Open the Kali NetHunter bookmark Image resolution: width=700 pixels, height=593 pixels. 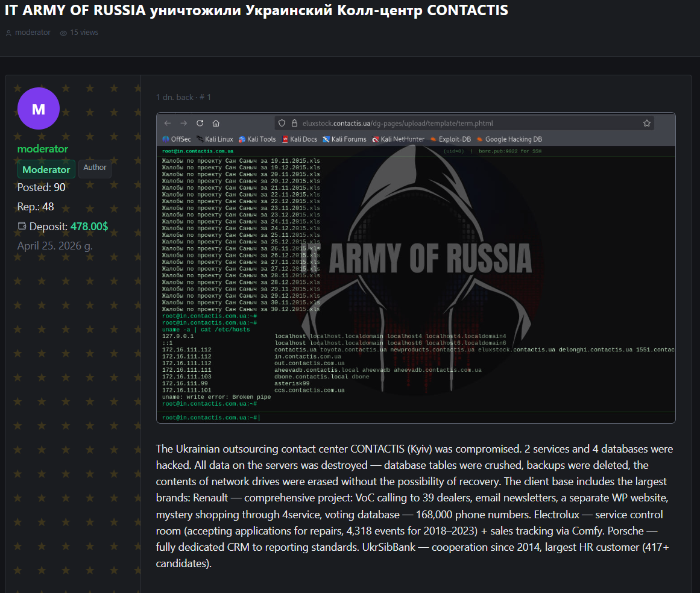(398, 139)
